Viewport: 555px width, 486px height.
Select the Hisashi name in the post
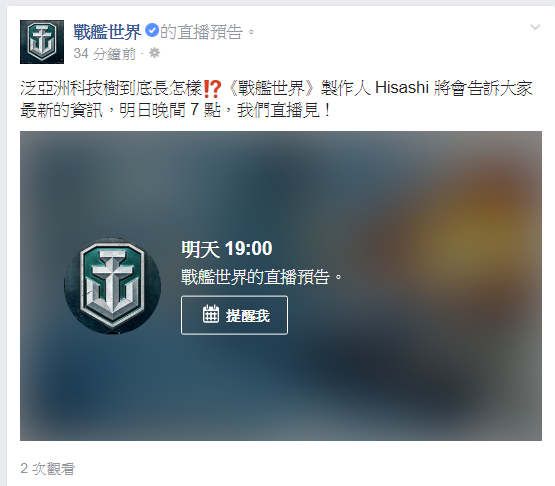(402, 87)
